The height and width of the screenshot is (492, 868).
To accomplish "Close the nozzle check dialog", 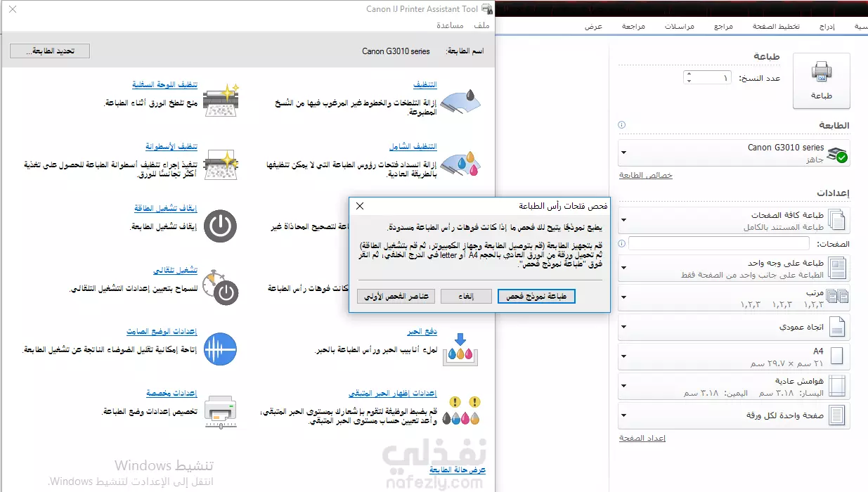I will click(x=360, y=206).
